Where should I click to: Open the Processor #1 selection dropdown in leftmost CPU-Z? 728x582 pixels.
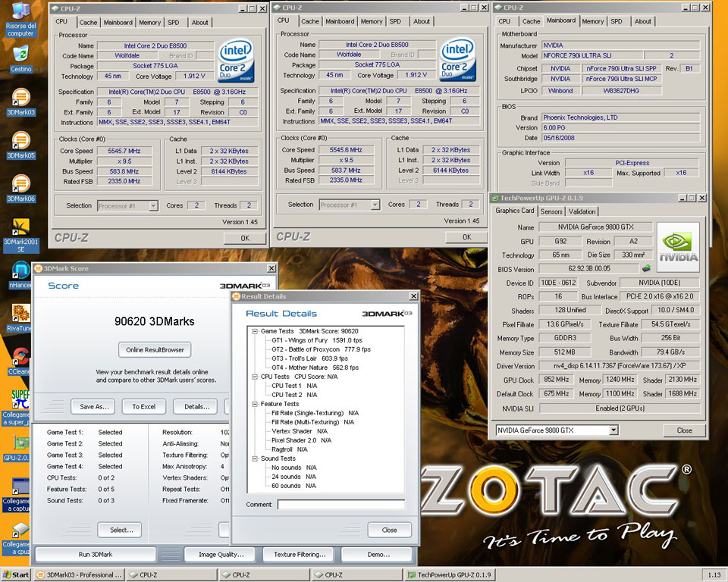point(153,205)
